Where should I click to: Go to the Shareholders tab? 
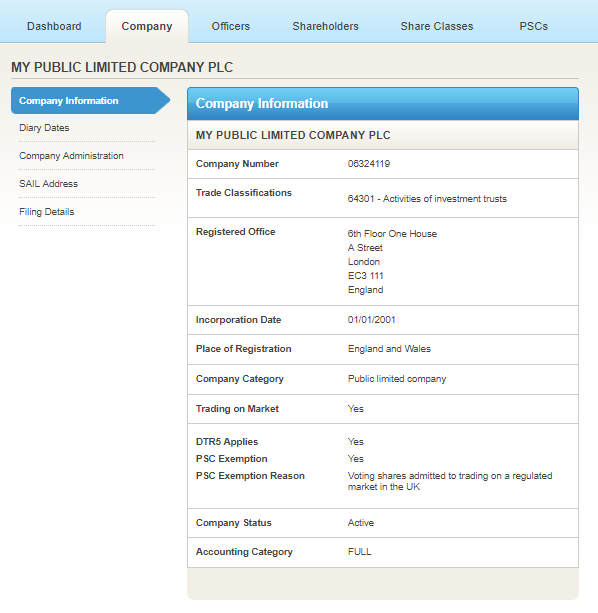click(326, 26)
